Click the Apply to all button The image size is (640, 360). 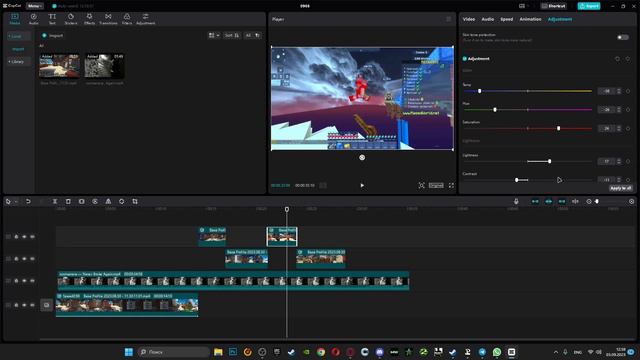pyautogui.click(x=621, y=188)
